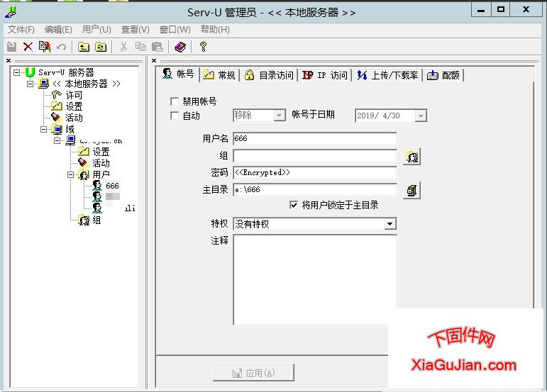Close the right pane X
Image resolution: width=547 pixels, height=392 pixels.
point(154,61)
